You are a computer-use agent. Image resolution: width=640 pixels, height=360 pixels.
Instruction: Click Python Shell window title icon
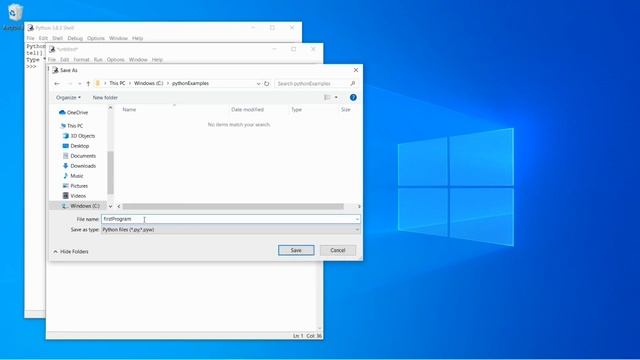[x=31, y=28]
